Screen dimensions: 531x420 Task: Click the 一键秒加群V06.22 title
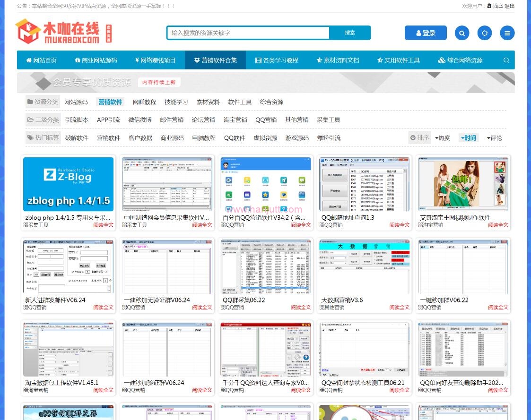pyautogui.click(x=444, y=300)
